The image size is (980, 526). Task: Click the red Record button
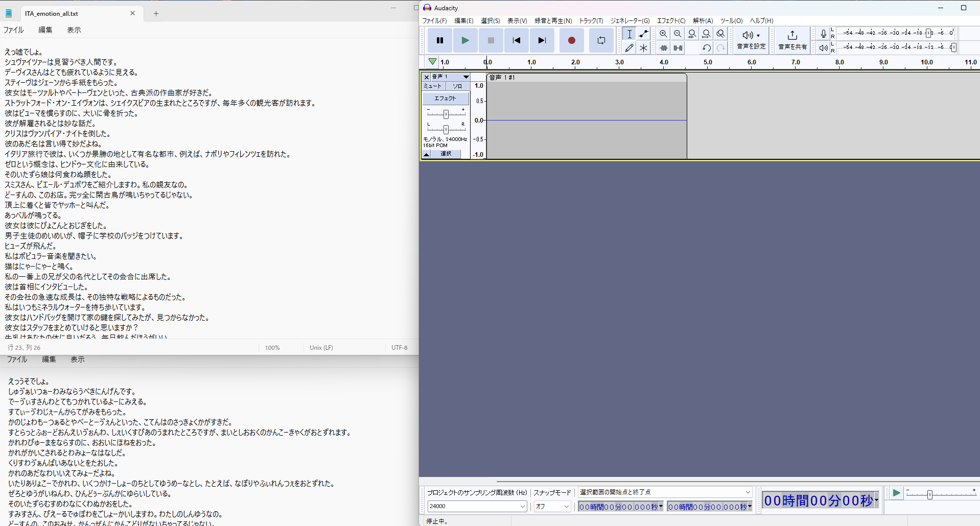(572, 40)
